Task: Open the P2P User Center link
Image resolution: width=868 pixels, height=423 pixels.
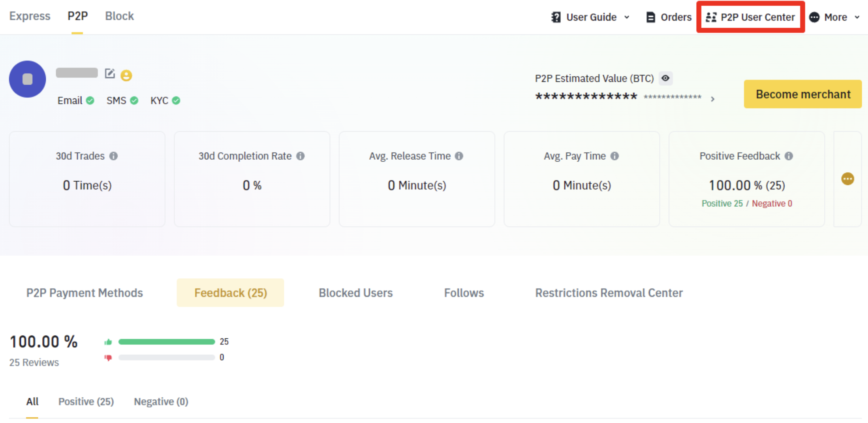Action: point(751,17)
